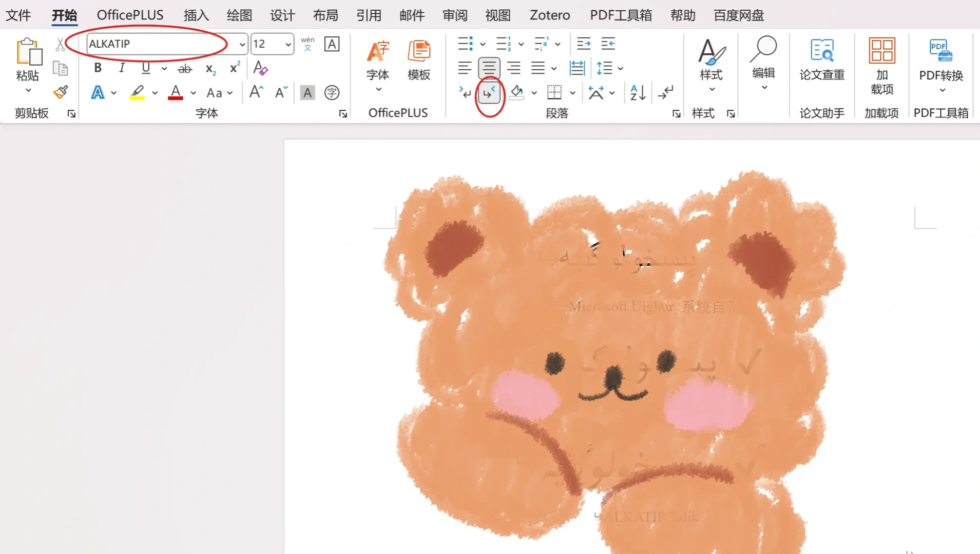The height and width of the screenshot is (554, 980).
Task: Open the Editing menu button
Action: click(764, 64)
